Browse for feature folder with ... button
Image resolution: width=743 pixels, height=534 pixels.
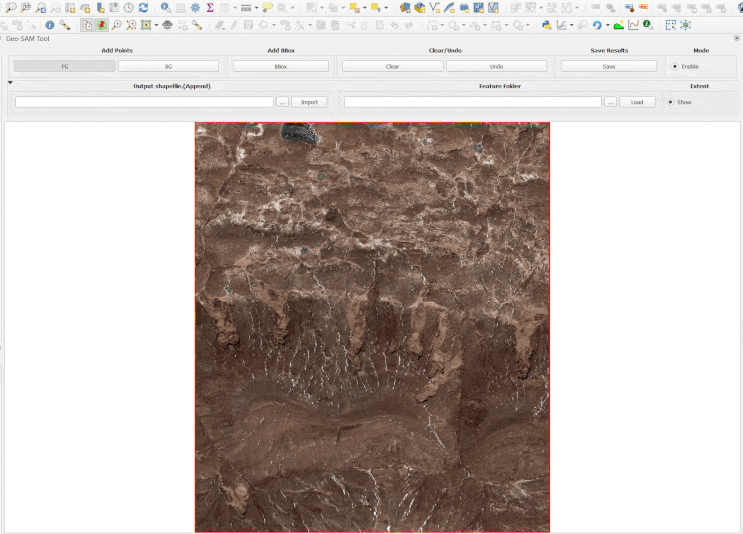(x=610, y=102)
